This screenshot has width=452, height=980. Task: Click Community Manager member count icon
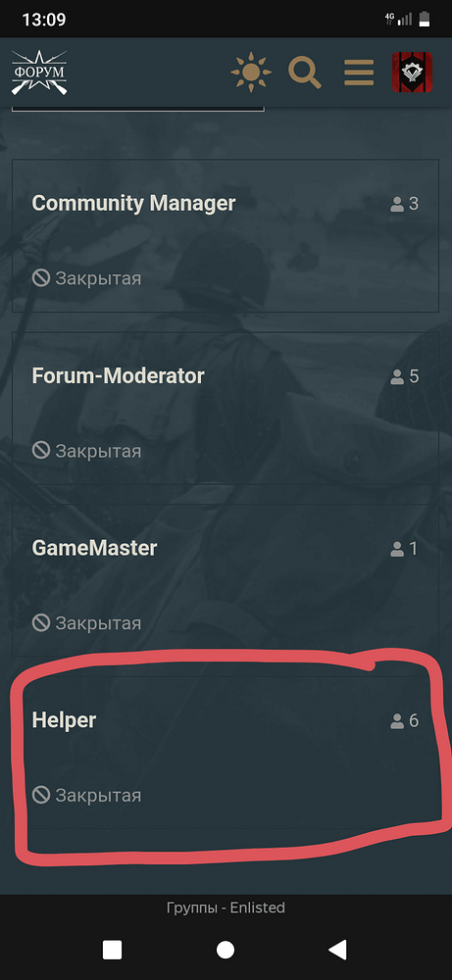tap(397, 204)
